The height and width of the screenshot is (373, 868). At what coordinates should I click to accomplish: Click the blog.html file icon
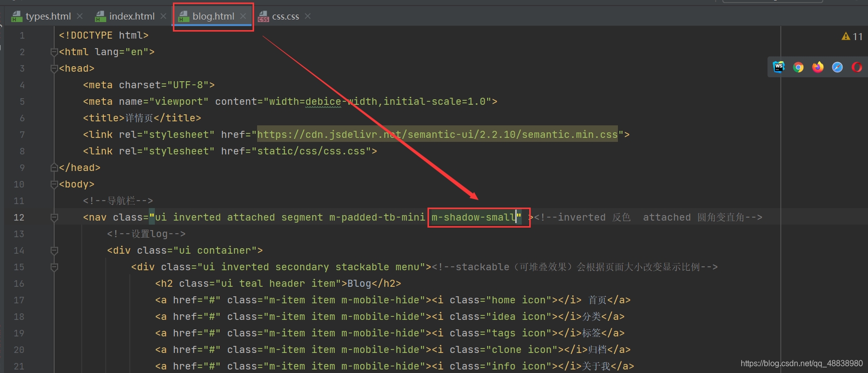tap(184, 17)
